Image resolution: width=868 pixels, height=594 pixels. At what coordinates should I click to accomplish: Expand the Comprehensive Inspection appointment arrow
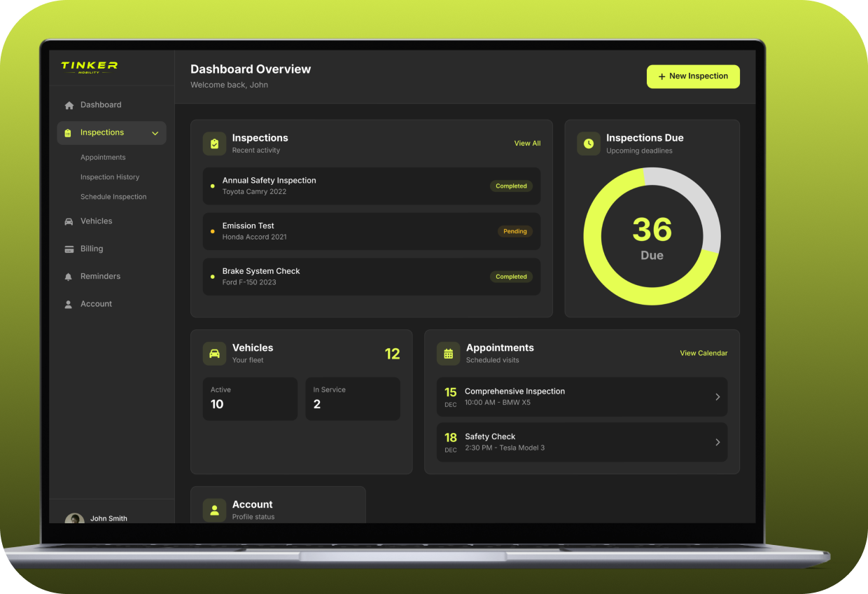click(717, 397)
